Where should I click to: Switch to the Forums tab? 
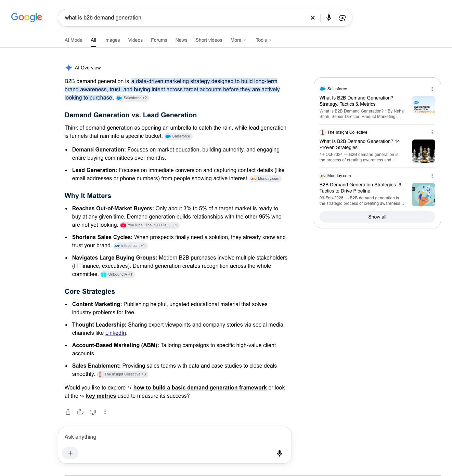(x=159, y=40)
